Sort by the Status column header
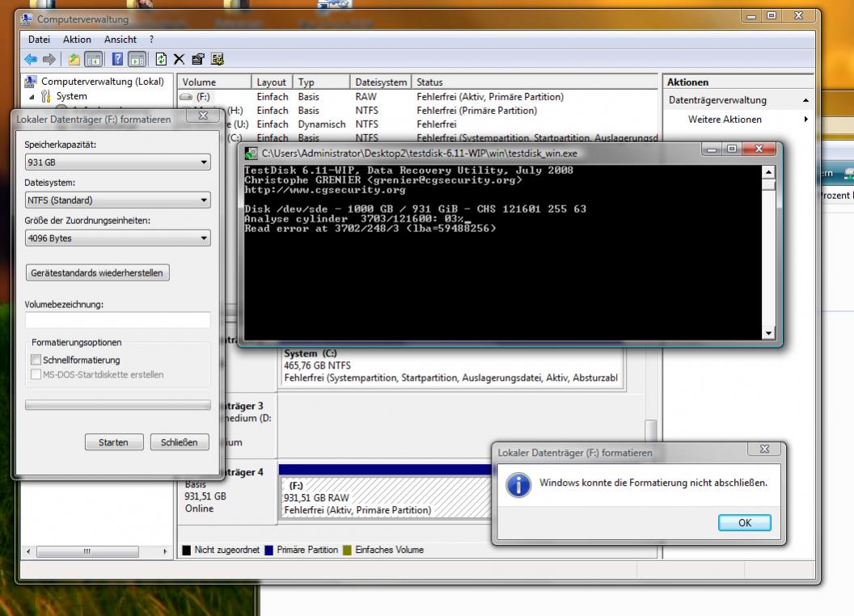 pos(535,82)
